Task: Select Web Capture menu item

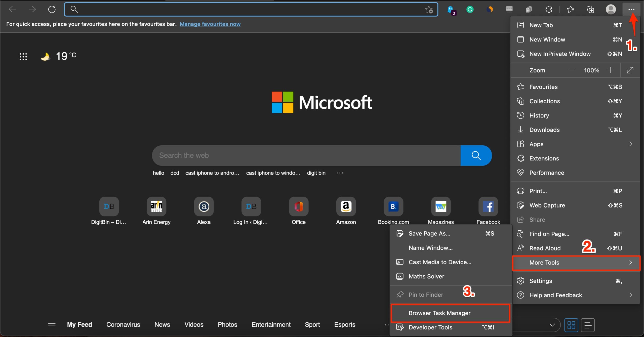Action: (576, 205)
